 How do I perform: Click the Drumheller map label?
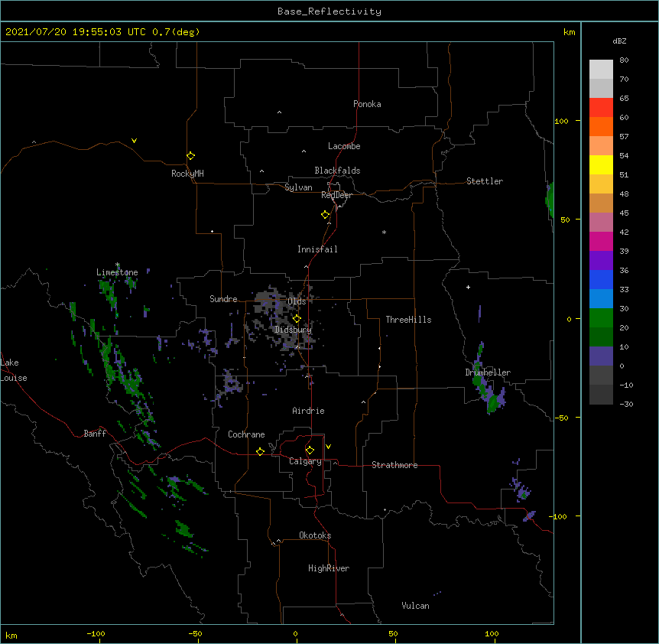(x=488, y=372)
